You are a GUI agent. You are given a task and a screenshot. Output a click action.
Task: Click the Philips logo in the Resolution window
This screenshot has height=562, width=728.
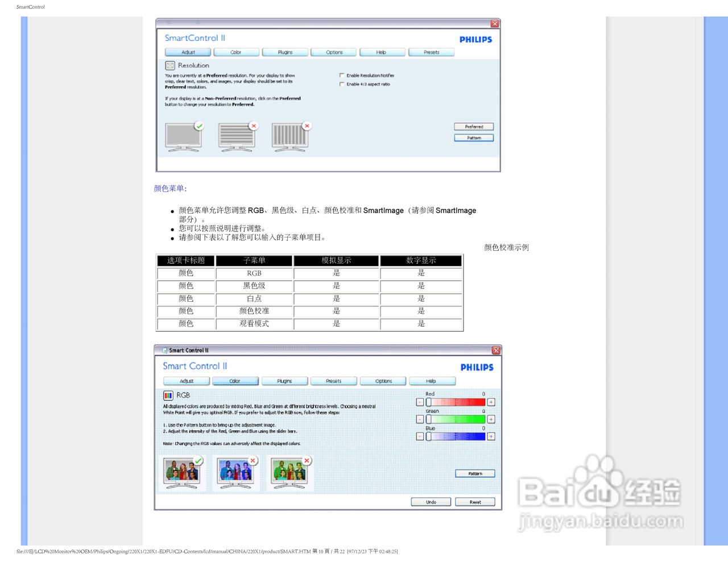pyautogui.click(x=475, y=40)
